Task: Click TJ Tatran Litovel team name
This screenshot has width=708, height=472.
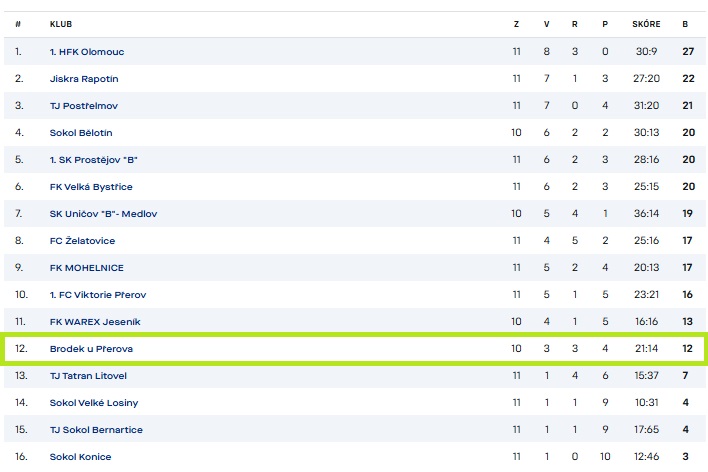Action: coord(88,375)
